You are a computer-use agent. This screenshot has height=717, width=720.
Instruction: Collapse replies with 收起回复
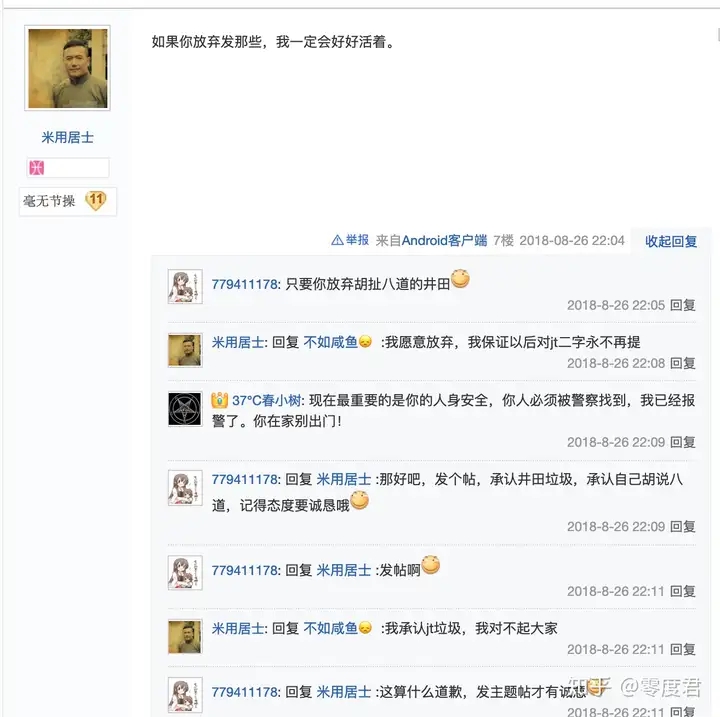pos(671,241)
